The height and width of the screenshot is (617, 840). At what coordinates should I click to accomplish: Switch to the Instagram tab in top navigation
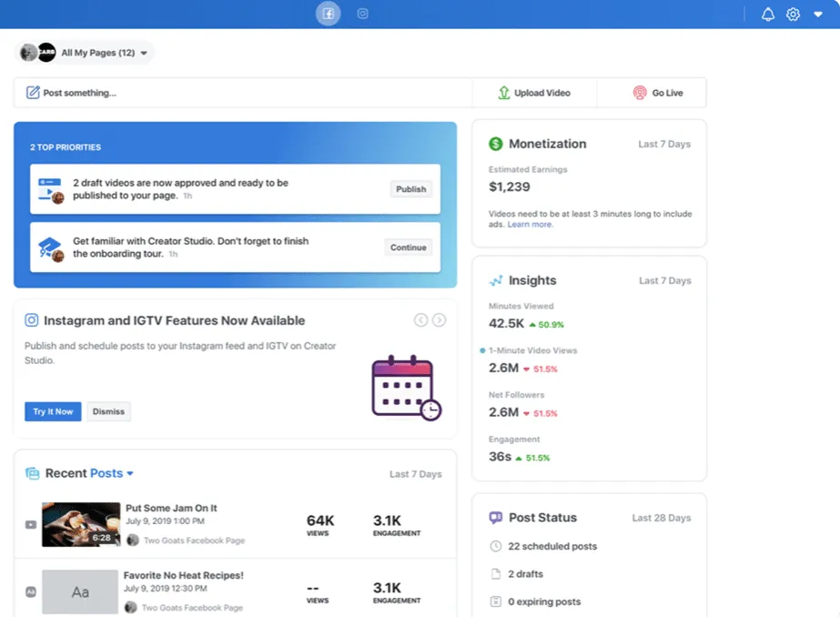pyautogui.click(x=362, y=14)
